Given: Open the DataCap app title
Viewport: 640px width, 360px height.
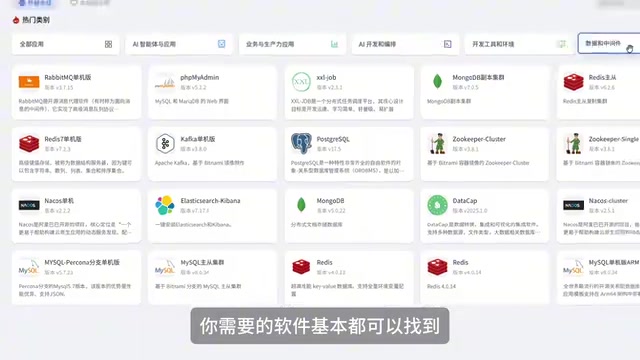Looking at the screenshot, I should coord(465,201).
